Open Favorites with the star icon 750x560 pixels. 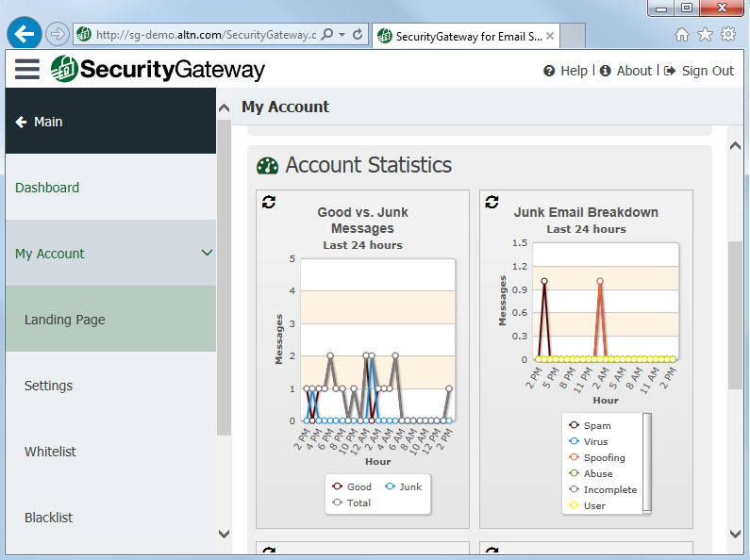[705, 34]
